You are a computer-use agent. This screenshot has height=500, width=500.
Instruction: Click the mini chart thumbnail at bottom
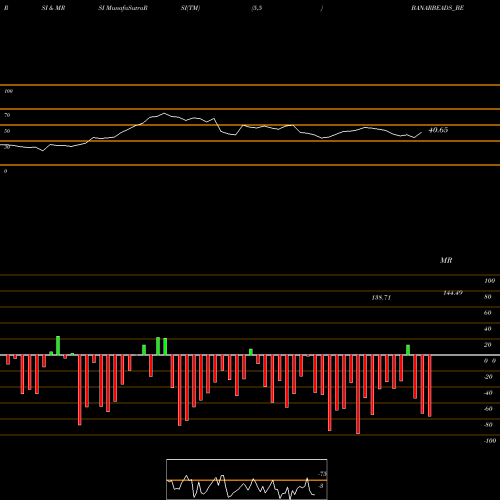point(247,479)
